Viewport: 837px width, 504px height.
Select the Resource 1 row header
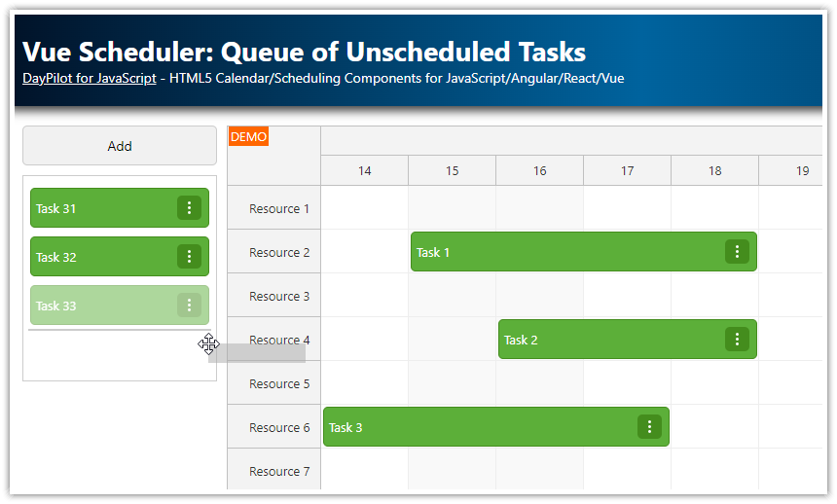click(x=278, y=208)
